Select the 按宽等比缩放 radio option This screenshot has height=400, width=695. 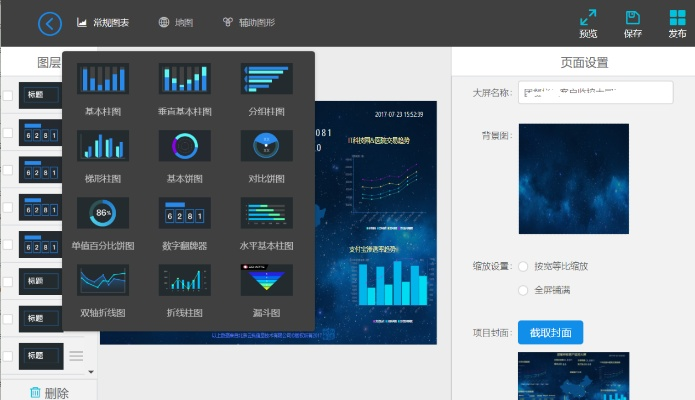pos(522,267)
